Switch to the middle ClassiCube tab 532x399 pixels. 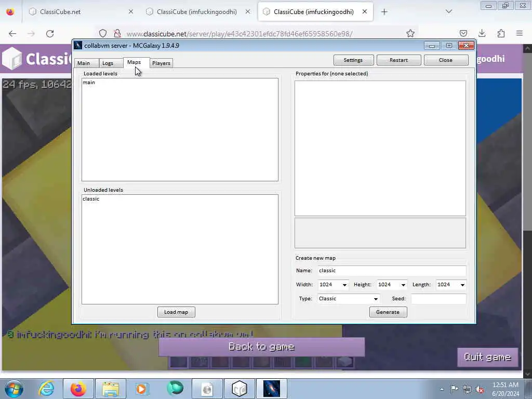tap(197, 12)
